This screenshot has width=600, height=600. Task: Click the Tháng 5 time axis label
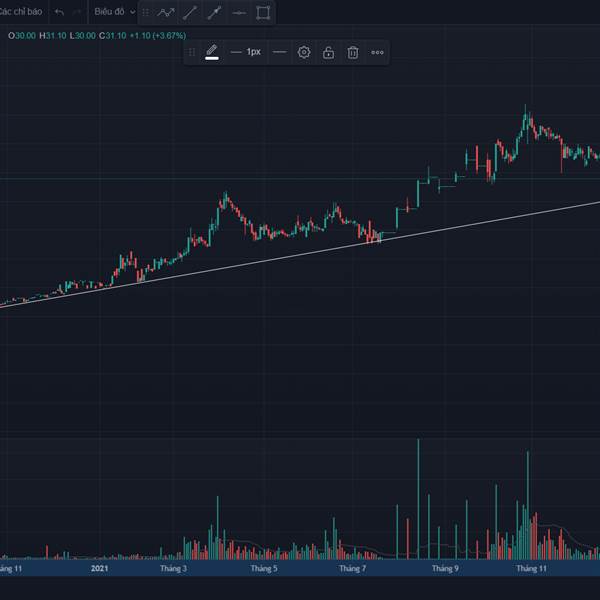tap(264, 569)
